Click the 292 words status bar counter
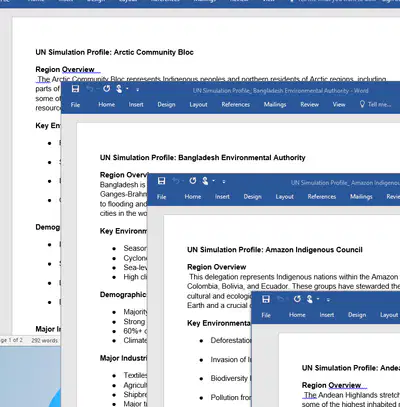Image resolution: width=400 pixels, height=407 pixels. (x=45, y=340)
